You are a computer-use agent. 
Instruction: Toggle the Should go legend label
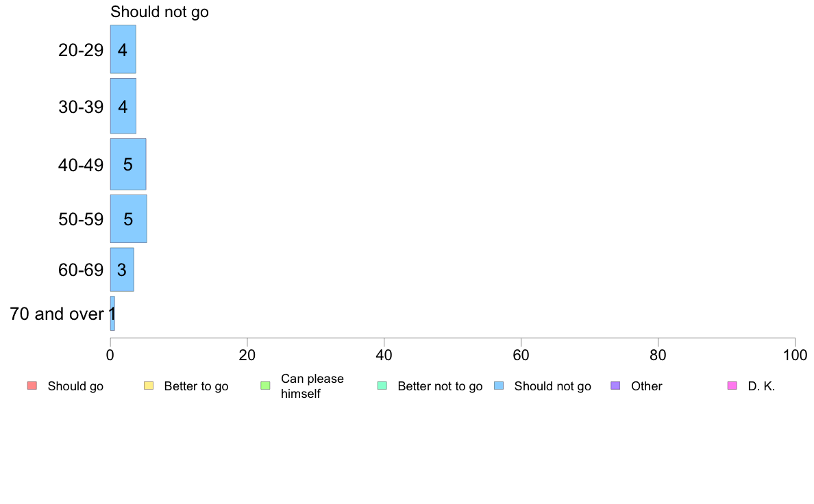75,386
